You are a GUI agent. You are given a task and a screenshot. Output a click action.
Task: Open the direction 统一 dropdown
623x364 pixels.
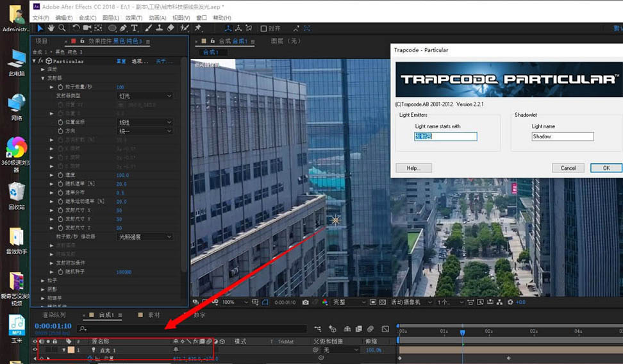click(x=145, y=131)
